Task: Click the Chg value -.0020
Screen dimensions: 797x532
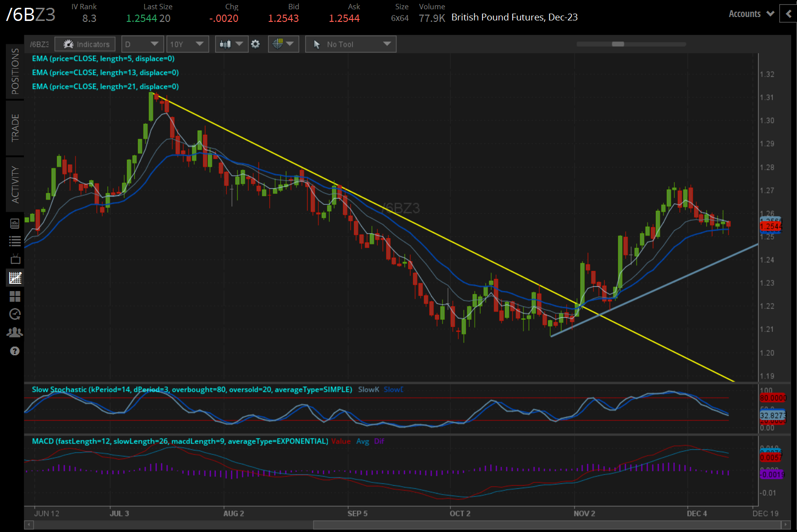Action: tap(224, 18)
